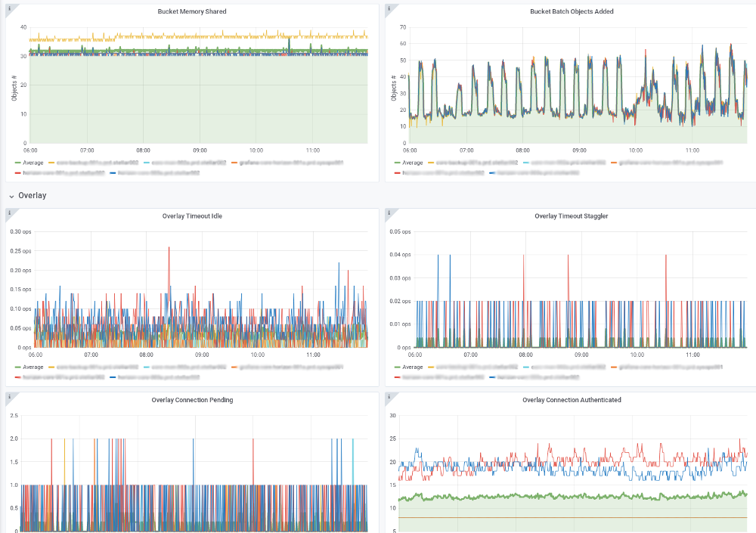The image size is (756, 533).
Task: Click the "2.5" axis label in Overlay Connection Pending
Action: pos(14,415)
